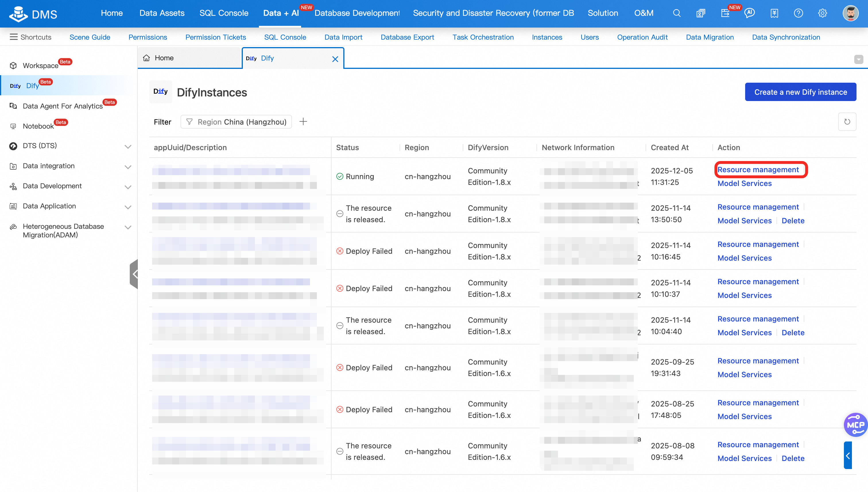Open the Home top navigation menu
The width and height of the screenshot is (868, 492).
(112, 13)
